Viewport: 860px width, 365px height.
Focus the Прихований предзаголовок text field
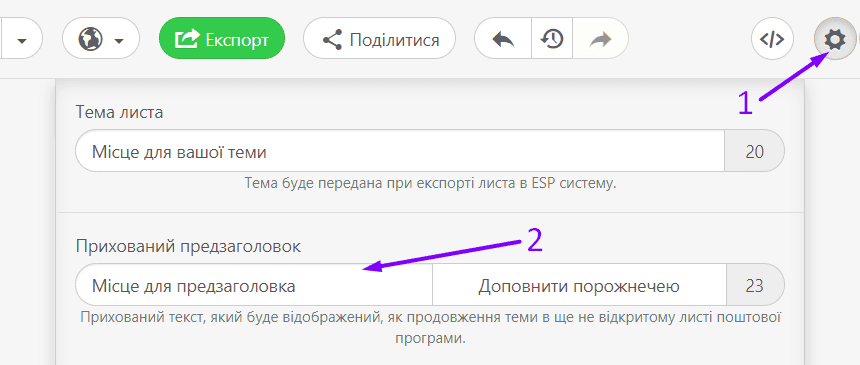(254, 285)
